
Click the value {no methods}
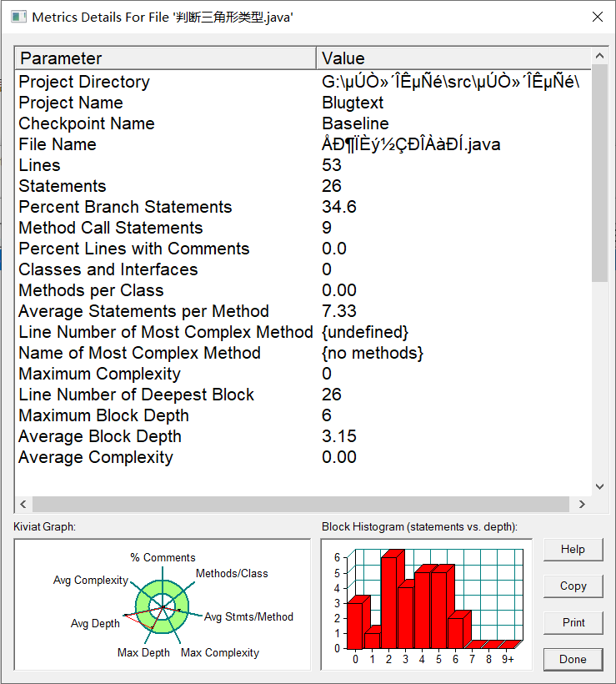click(373, 354)
